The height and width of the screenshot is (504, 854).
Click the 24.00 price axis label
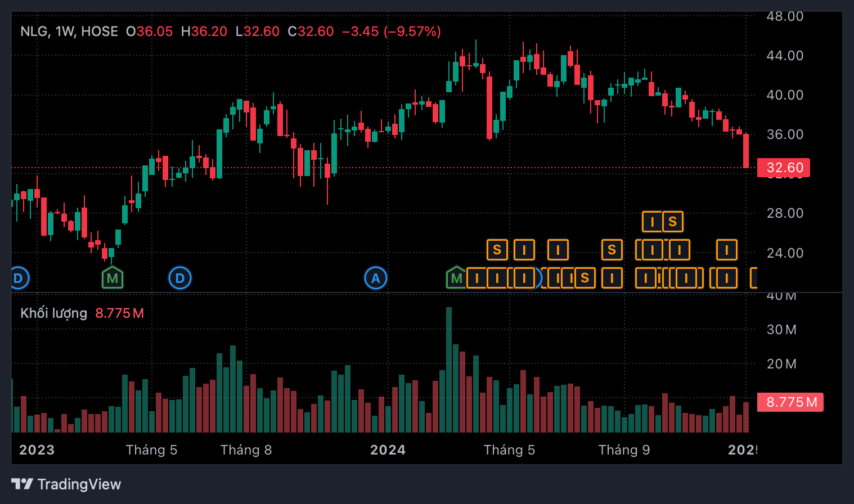785,253
